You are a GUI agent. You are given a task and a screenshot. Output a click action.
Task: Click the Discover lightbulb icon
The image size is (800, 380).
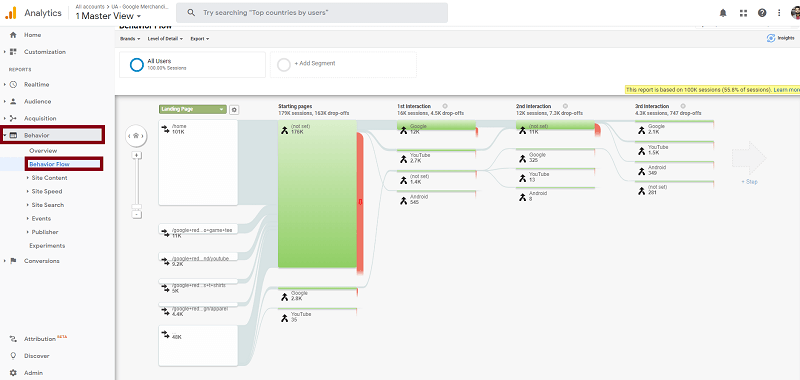(13, 356)
